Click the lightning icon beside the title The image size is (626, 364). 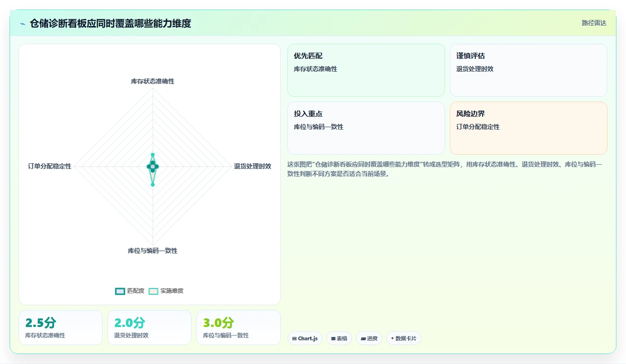coord(23,24)
